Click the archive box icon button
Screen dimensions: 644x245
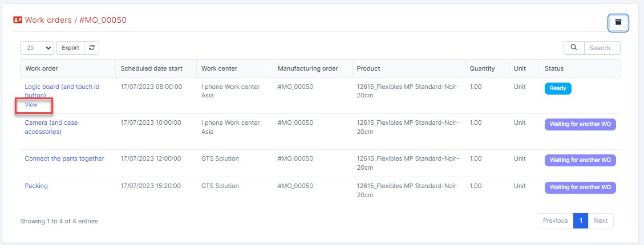point(618,22)
